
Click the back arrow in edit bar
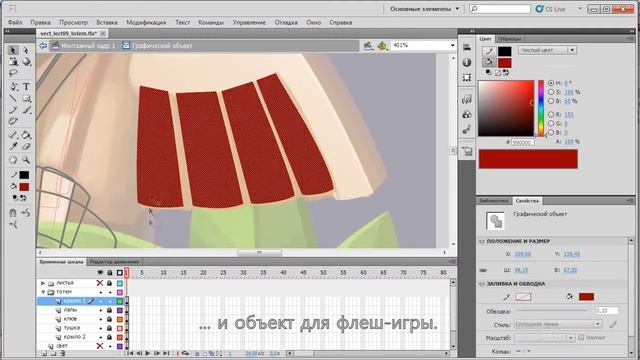pyautogui.click(x=43, y=46)
